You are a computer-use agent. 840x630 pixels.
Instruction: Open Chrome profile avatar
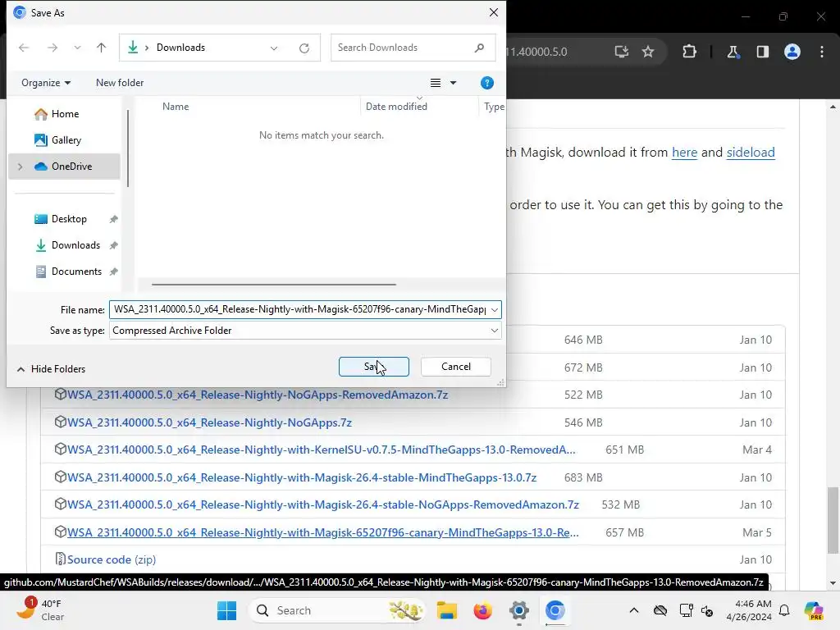pos(792,52)
